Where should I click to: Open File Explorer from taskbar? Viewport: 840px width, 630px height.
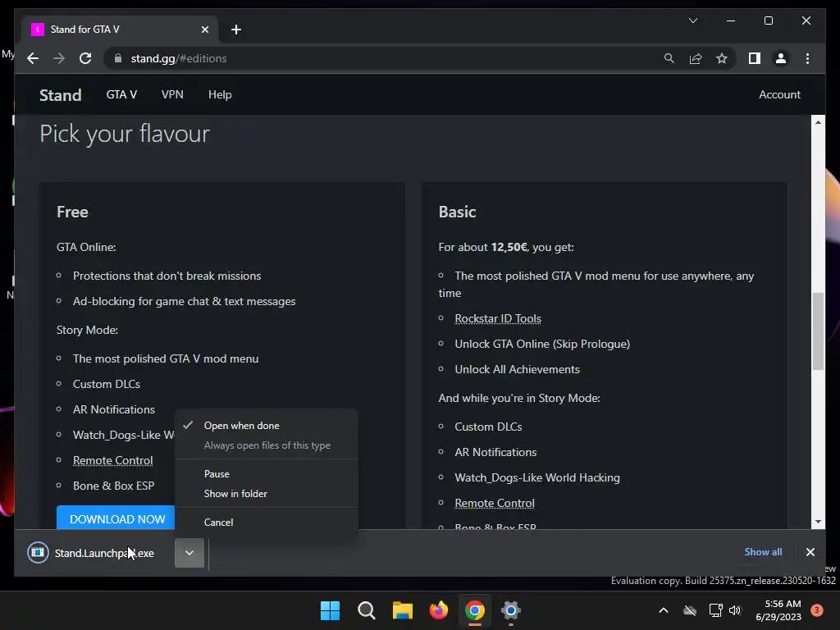coord(402,610)
